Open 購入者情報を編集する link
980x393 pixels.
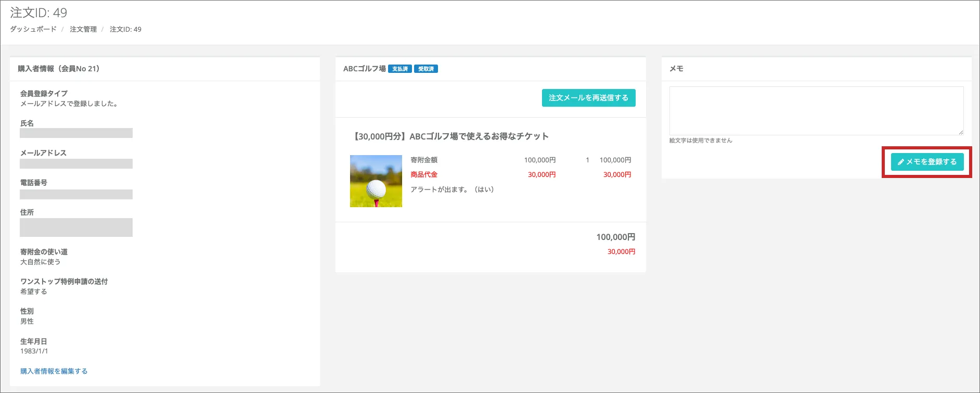54,371
